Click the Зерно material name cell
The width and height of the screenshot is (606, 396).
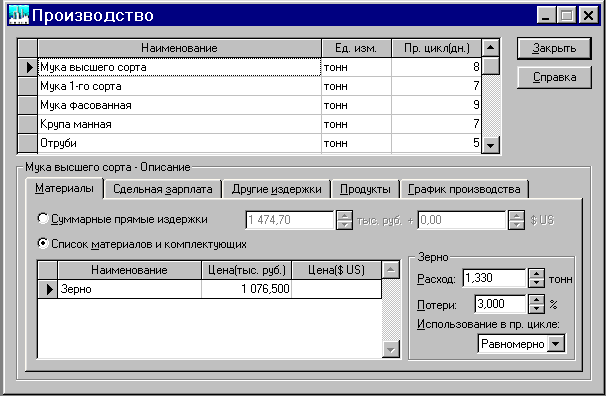[x=129, y=289]
